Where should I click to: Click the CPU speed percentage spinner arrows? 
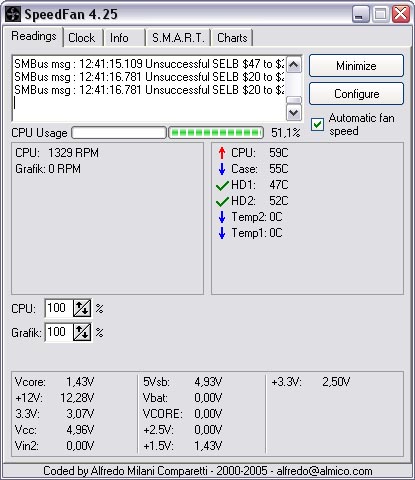(82, 308)
